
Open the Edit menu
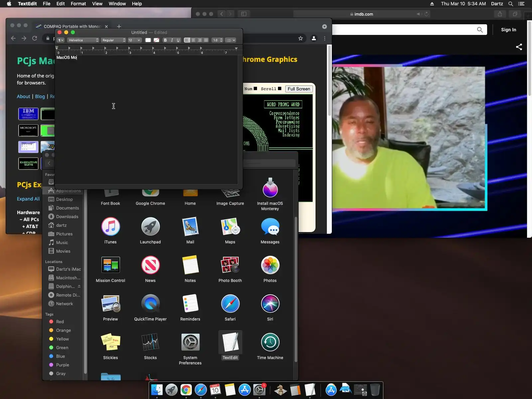coord(61,4)
